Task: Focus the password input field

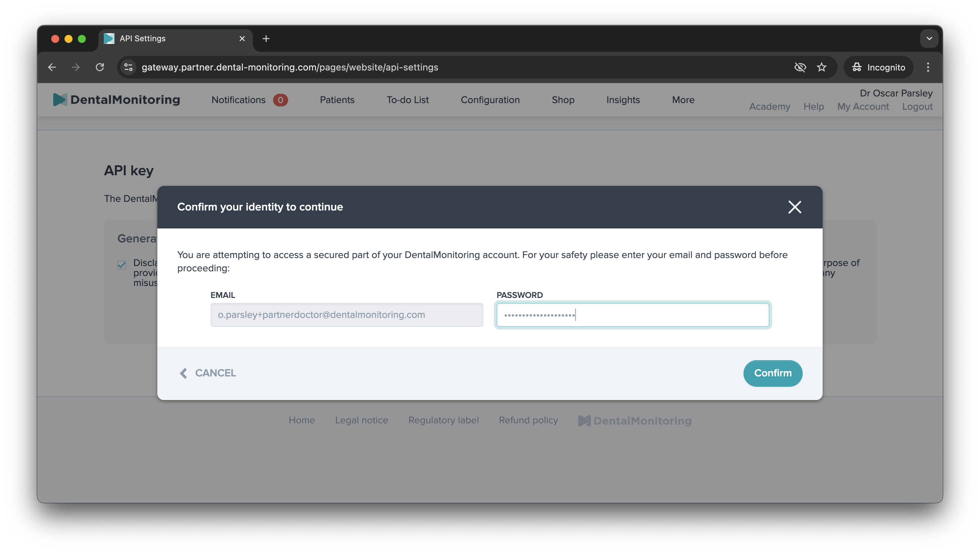Action: 633,315
